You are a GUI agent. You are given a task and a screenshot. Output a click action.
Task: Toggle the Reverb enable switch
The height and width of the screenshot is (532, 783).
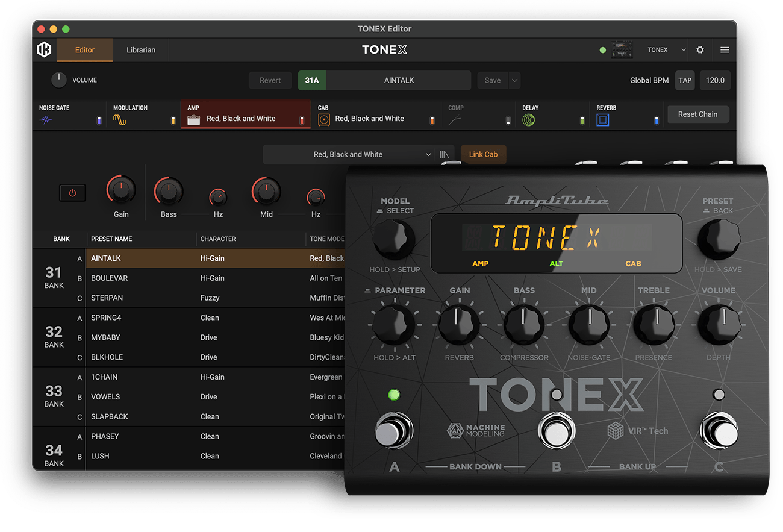click(657, 119)
